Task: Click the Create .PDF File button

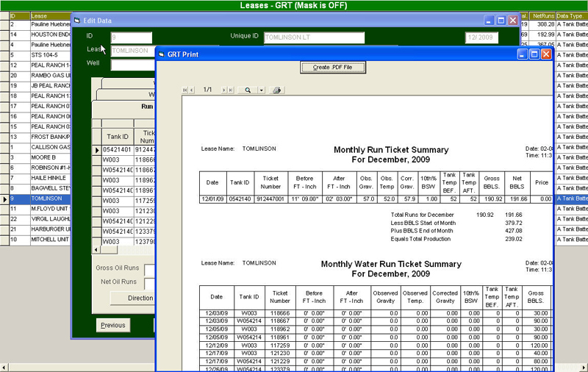Action: coord(333,68)
